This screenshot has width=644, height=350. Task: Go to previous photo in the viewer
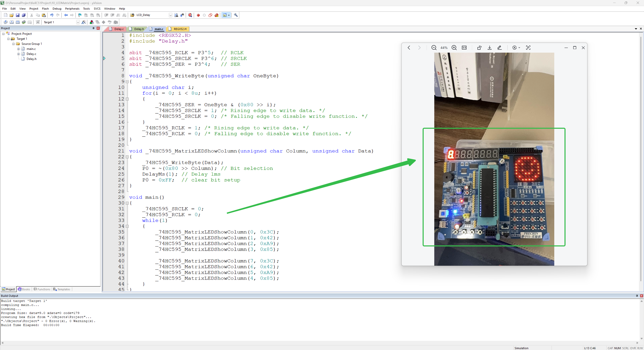pos(409,48)
